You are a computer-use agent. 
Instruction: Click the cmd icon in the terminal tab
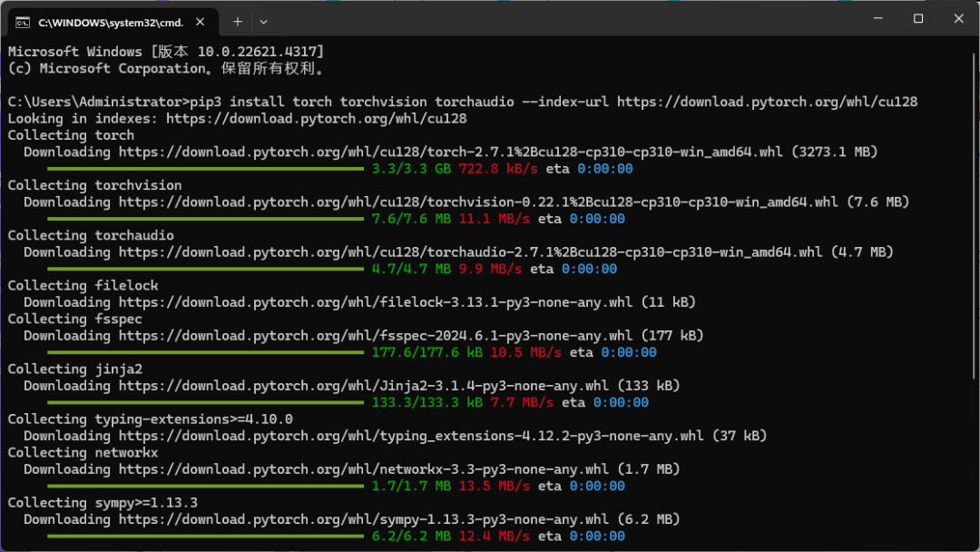point(22,21)
